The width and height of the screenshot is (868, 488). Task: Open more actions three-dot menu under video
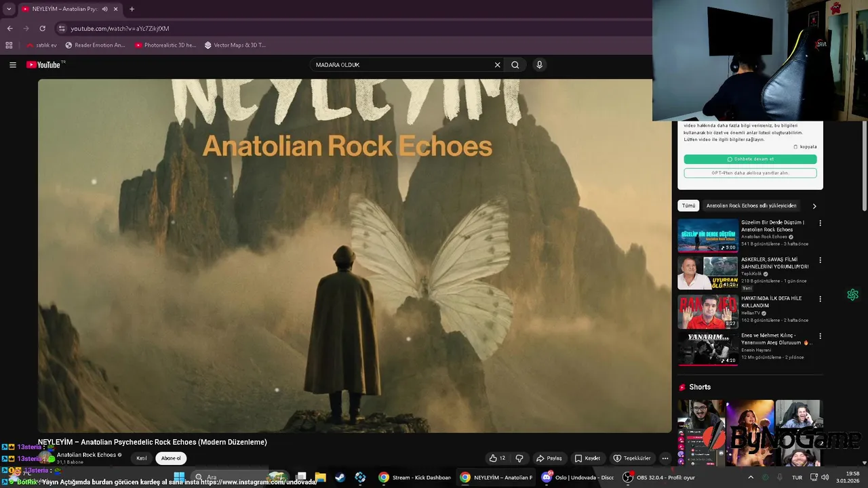coord(665,458)
